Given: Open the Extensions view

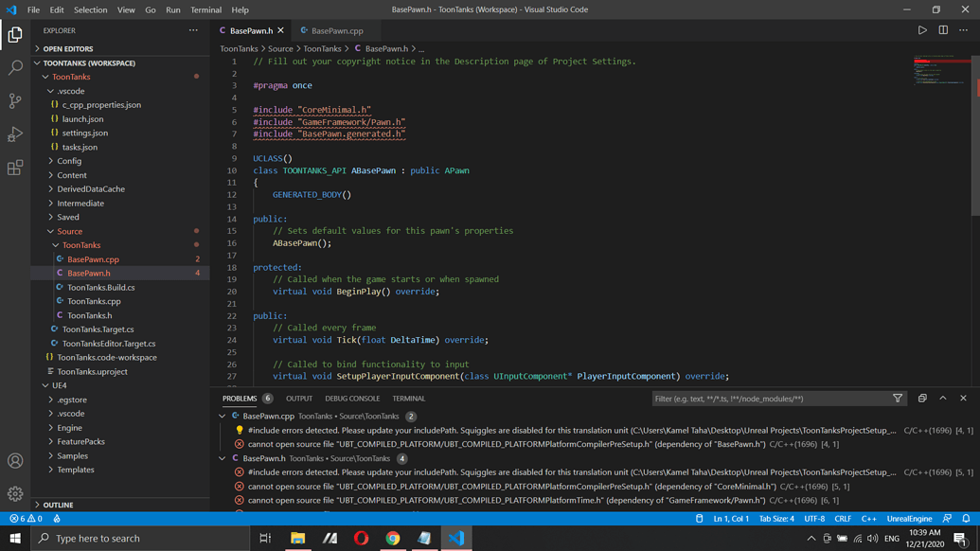Looking at the screenshot, I should pyautogui.click(x=13, y=167).
